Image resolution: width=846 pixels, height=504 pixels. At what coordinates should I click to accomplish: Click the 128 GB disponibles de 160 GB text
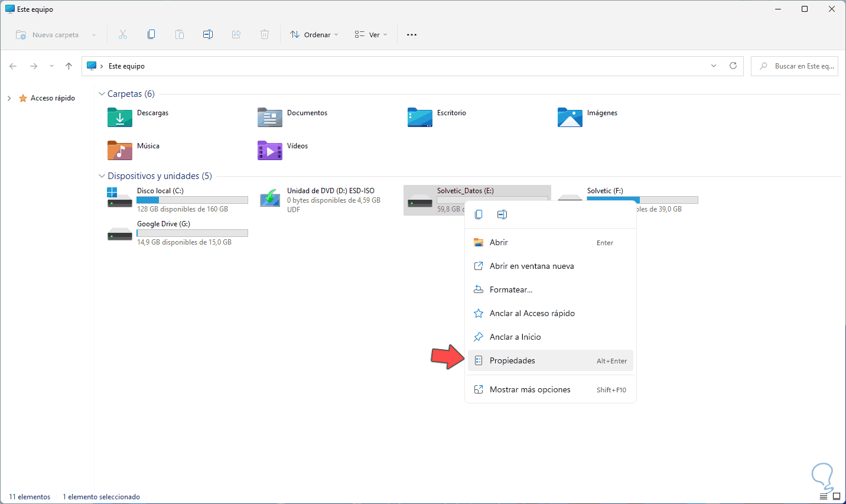tap(183, 209)
